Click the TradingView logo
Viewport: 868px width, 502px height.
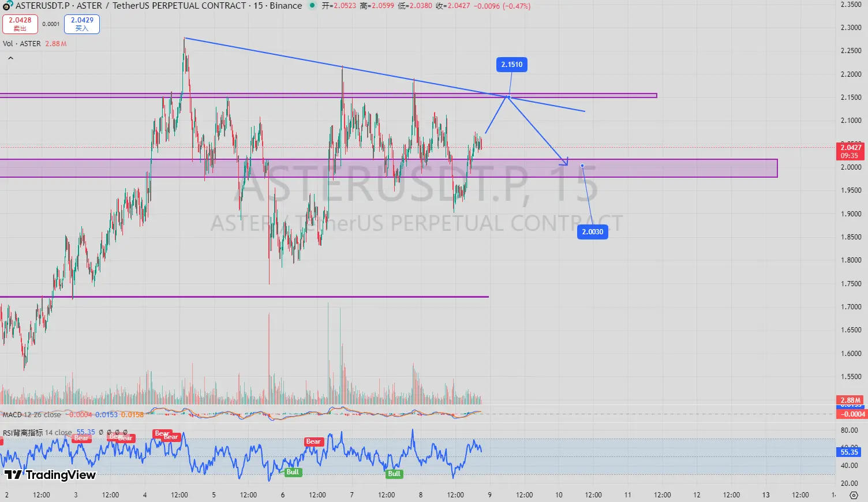tap(50, 475)
